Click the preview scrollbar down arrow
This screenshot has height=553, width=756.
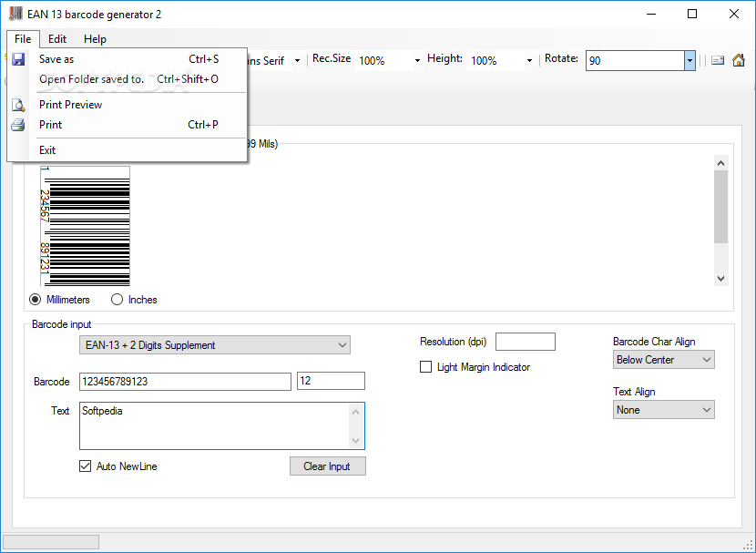click(x=720, y=278)
